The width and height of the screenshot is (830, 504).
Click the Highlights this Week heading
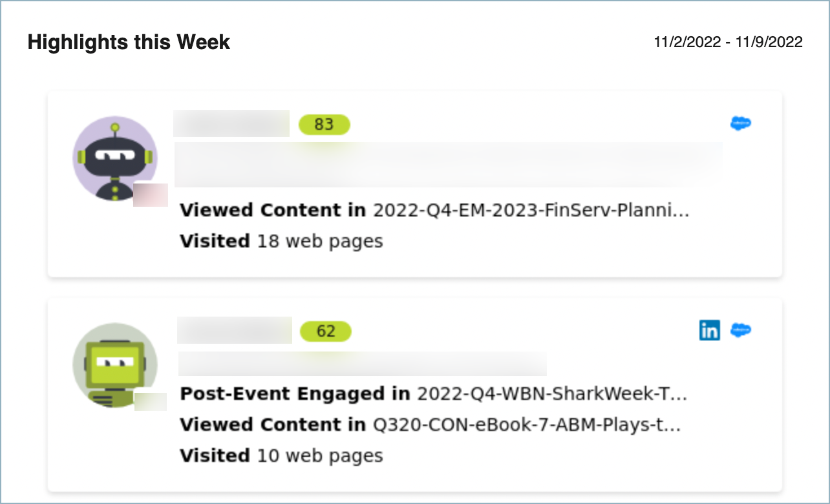(129, 43)
